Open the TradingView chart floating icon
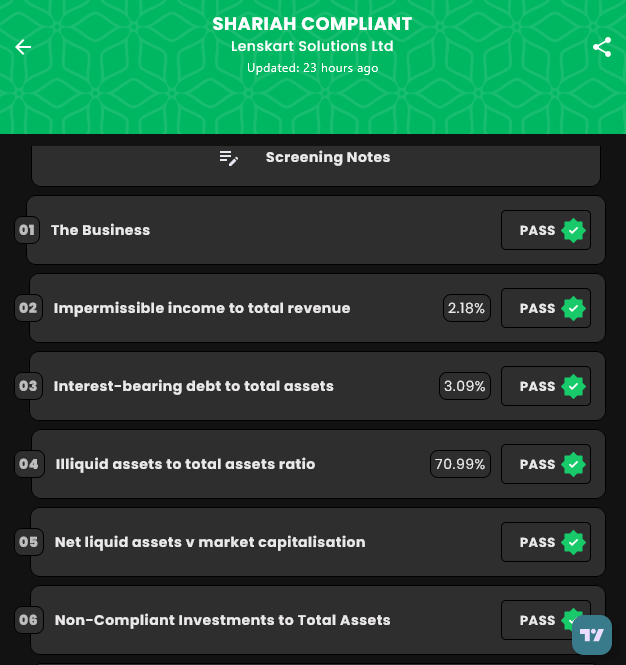626x665 pixels. [592, 635]
